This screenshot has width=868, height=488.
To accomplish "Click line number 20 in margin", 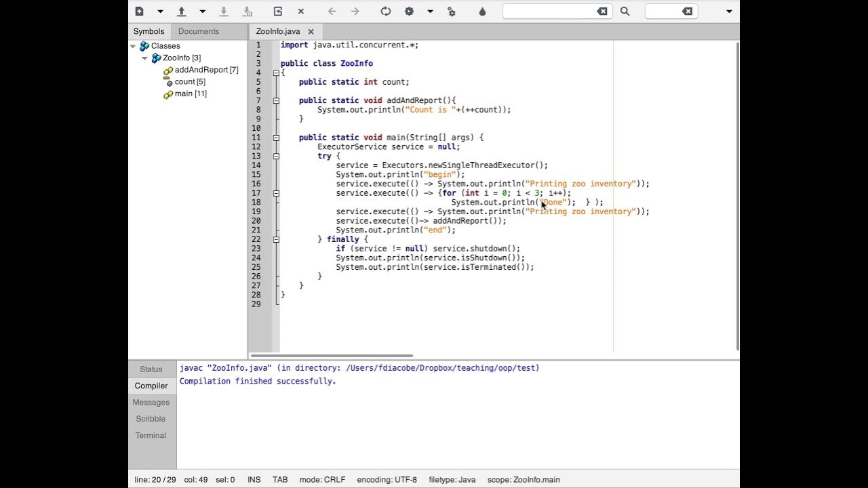I will coord(256,221).
